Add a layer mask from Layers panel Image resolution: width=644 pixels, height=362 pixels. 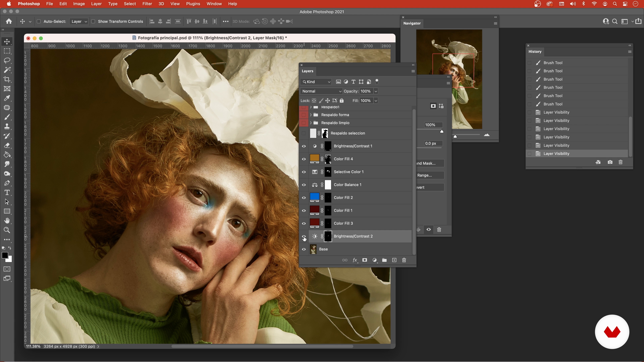[x=364, y=260]
